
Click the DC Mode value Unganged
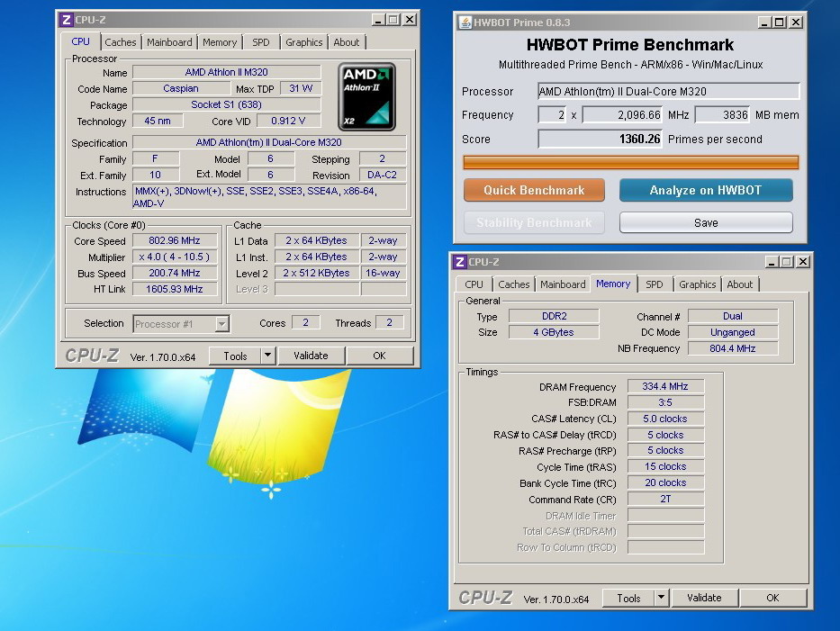click(732, 332)
